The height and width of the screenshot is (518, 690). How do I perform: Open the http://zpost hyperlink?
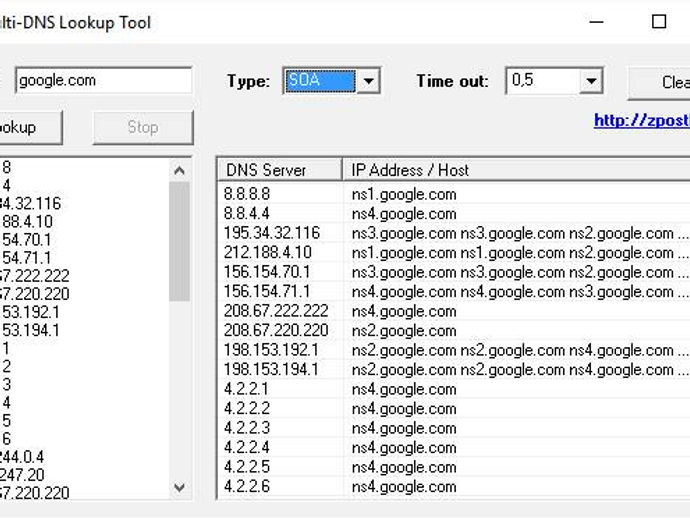click(642, 120)
